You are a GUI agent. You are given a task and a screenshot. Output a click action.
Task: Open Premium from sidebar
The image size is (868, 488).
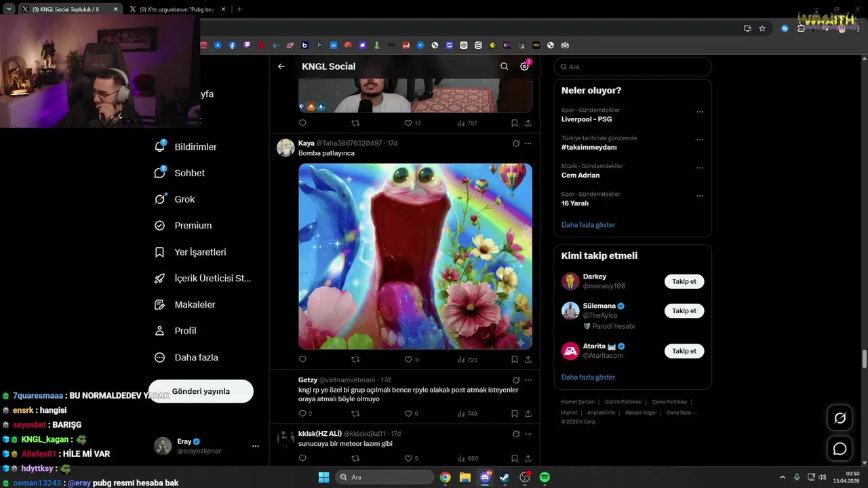pos(183,226)
